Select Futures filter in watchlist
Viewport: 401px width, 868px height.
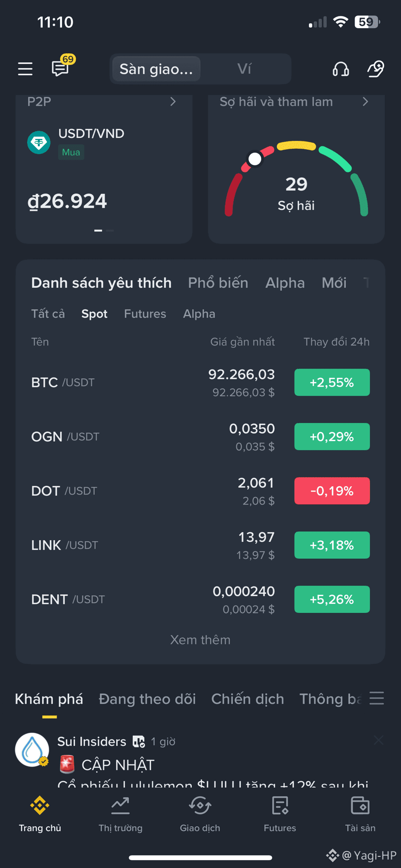pyautogui.click(x=145, y=314)
